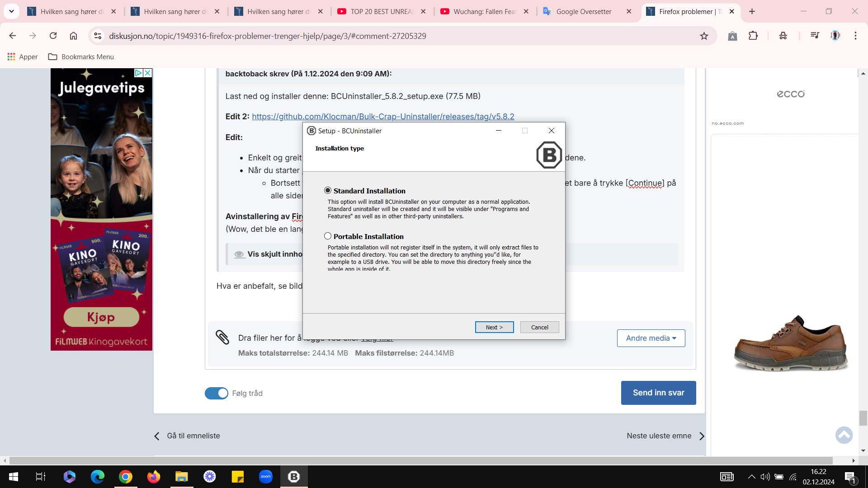
Task: Select Portable Installation radio button
Action: pos(328,236)
